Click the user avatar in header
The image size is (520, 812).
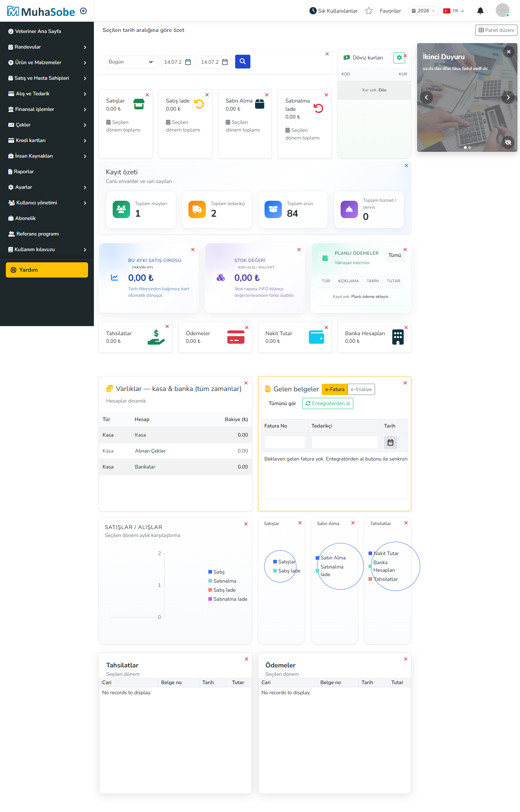tap(502, 11)
